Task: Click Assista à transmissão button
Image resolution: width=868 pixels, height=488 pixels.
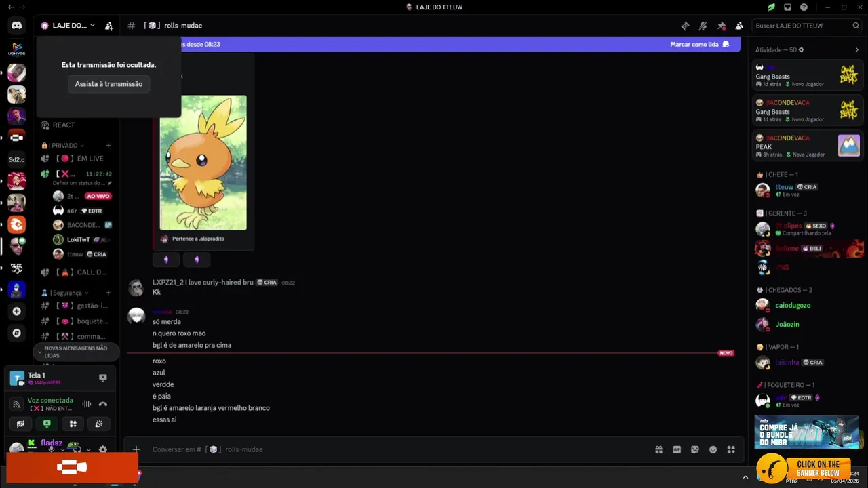Action: point(108,84)
